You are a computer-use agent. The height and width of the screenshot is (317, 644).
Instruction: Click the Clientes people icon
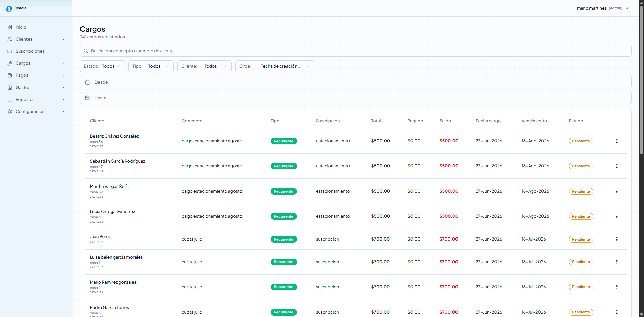coord(10,39)
